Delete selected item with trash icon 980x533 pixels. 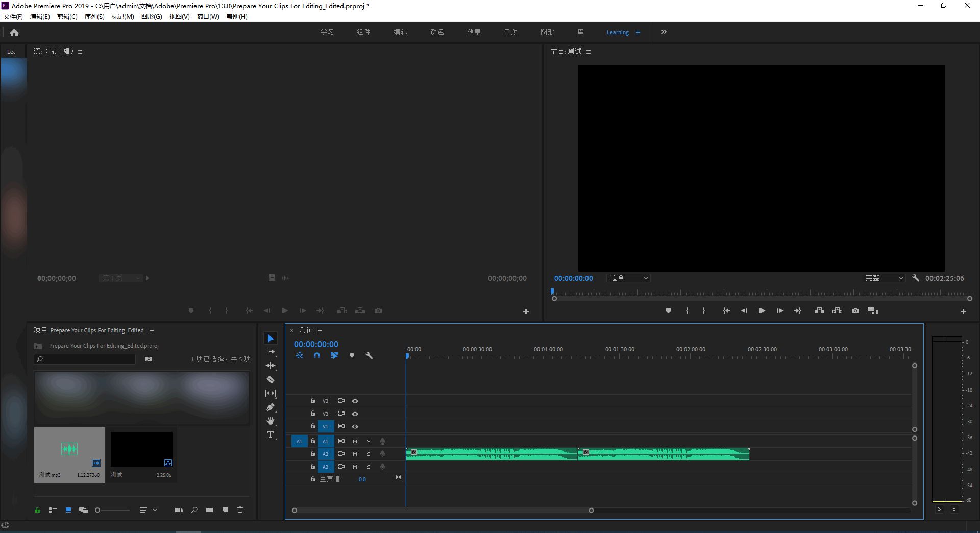pyautogui.click(x=240, y=510)
